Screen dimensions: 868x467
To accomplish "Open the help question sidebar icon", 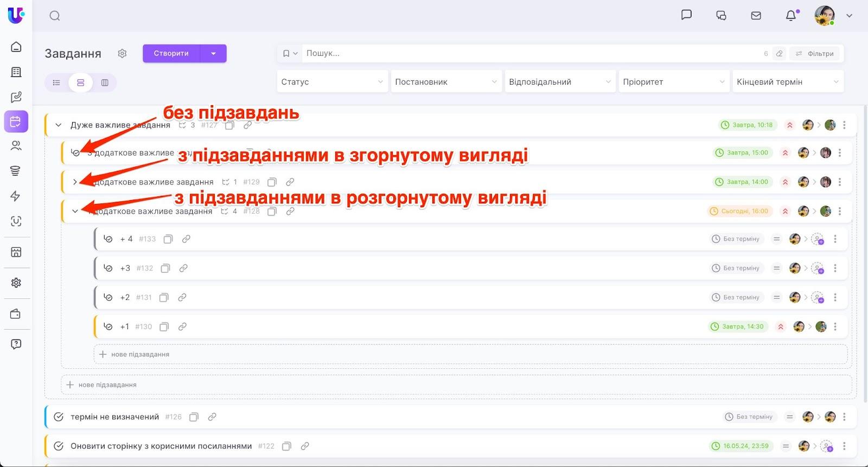I will 16,344.
